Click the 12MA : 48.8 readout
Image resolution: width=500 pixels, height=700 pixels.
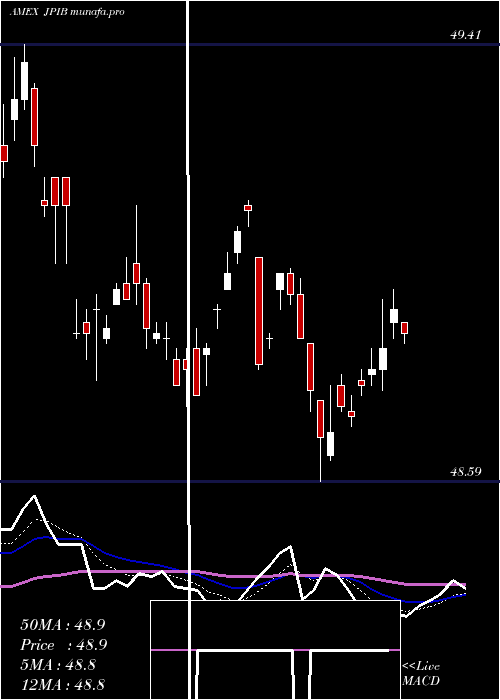click(62, 684)
